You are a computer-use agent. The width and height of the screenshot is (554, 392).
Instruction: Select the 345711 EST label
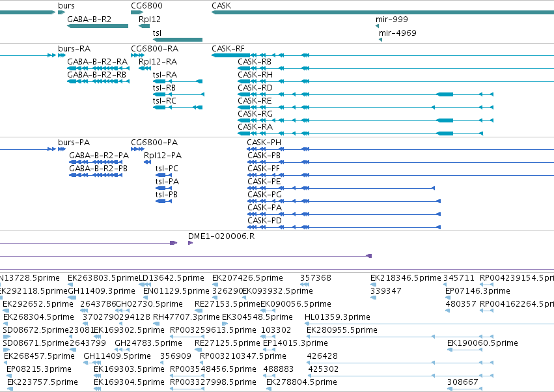(458, 278)
